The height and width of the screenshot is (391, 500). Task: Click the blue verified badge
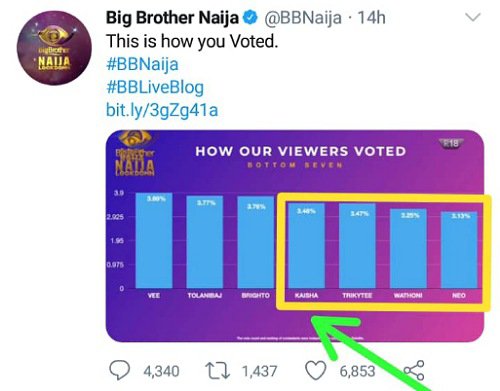(x=250, y=18)
